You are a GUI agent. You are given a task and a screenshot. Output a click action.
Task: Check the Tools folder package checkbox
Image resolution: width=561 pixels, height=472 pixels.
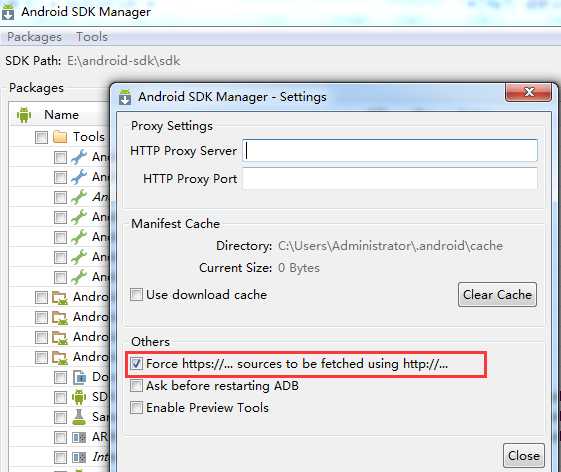[42, 137]
